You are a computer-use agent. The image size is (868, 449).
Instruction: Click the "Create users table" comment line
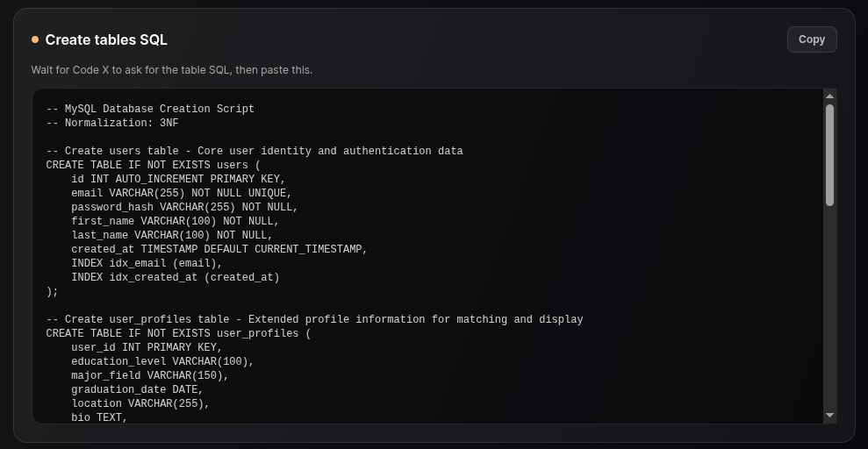click(255, 152)
